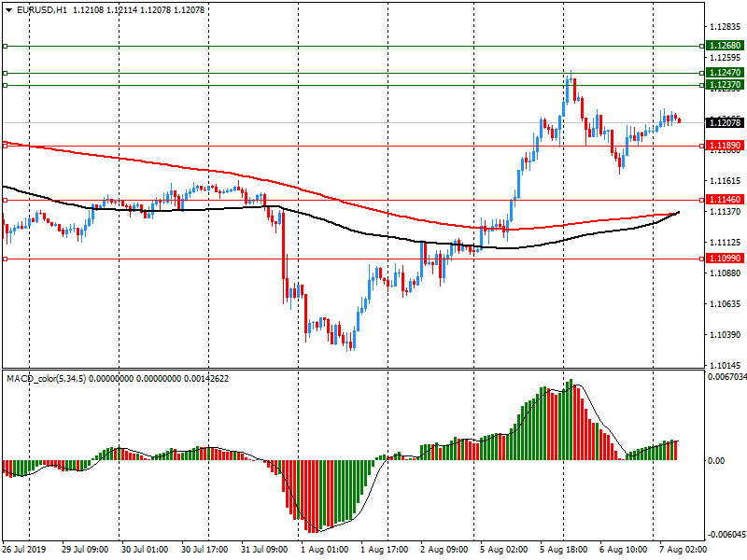This screenshot has width=747, height=560.
Task: Select the red 1.11460 price label
Action: coord(726,200)
